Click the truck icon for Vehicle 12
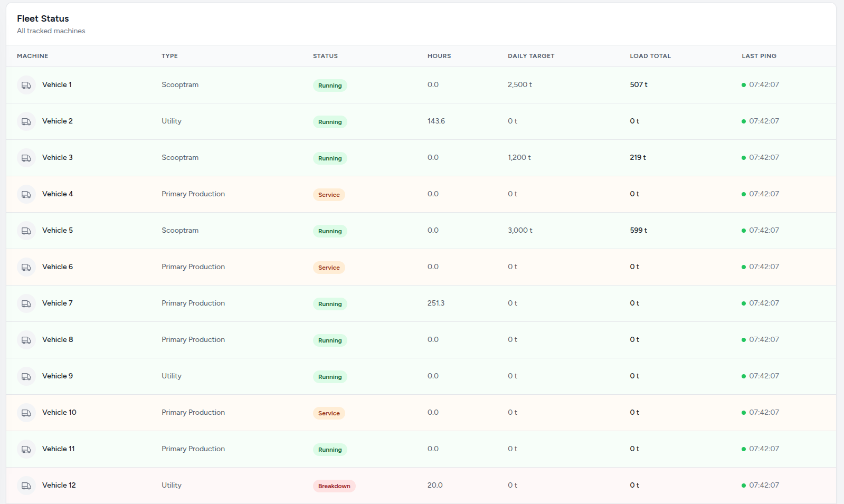 (x=26, y=486)
